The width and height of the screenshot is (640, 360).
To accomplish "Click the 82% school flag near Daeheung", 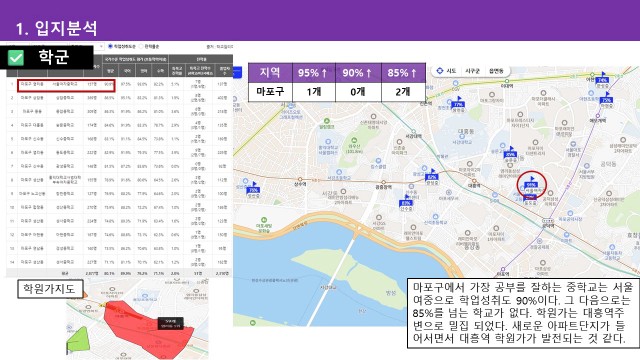I will (432, 176).
